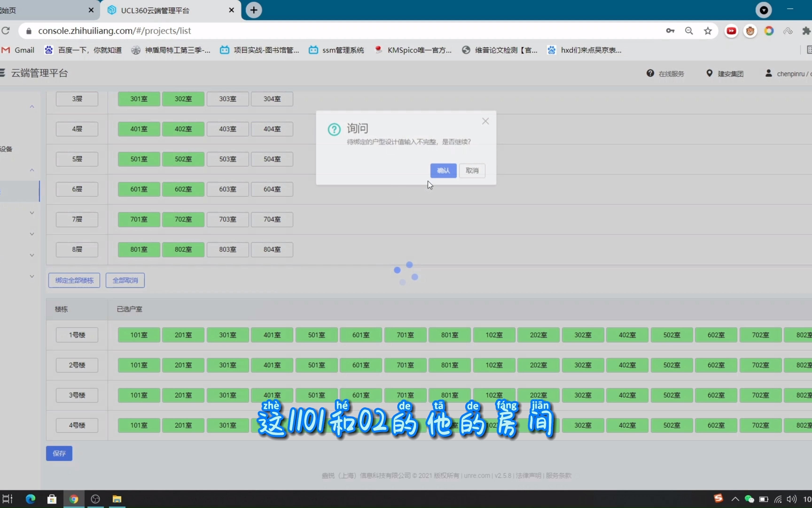Click 402室 in the 2号楼 selected row
Screen dimensions: 812x508
[x=627, y=365]
